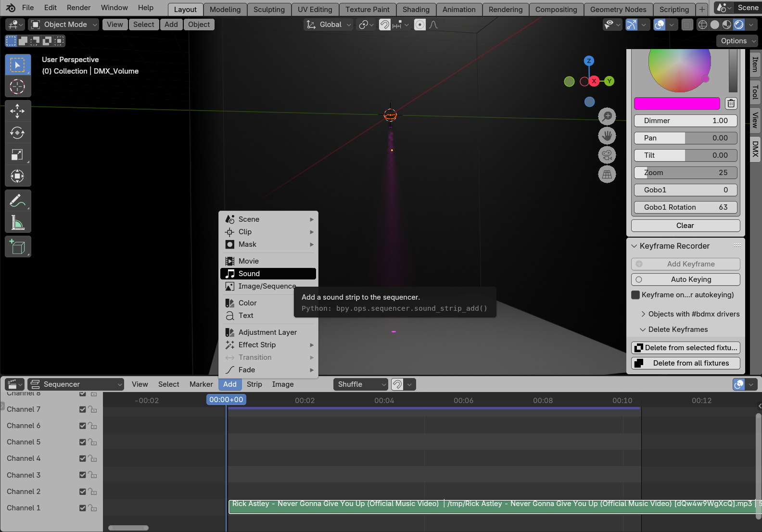Screen dimensions: 762x532
Task: Lock Channel 2 with lock icon
Action: pos(93,492)
